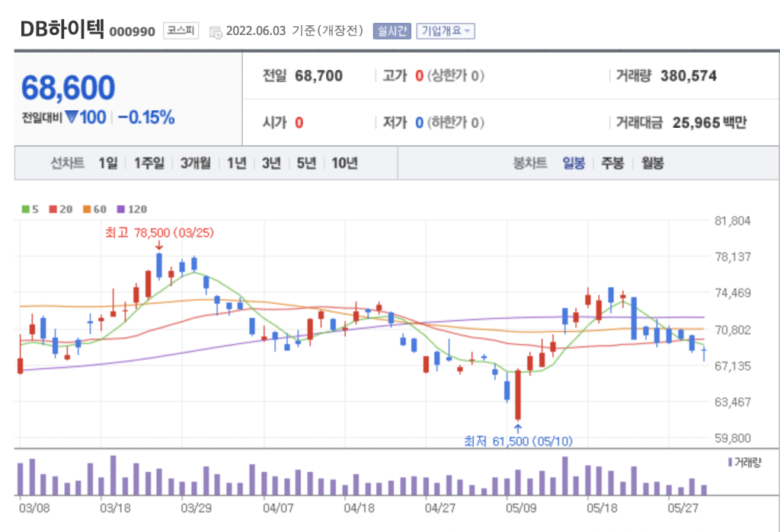
Task: Open the 기업개요 dropdown
Action: point(446,31)
